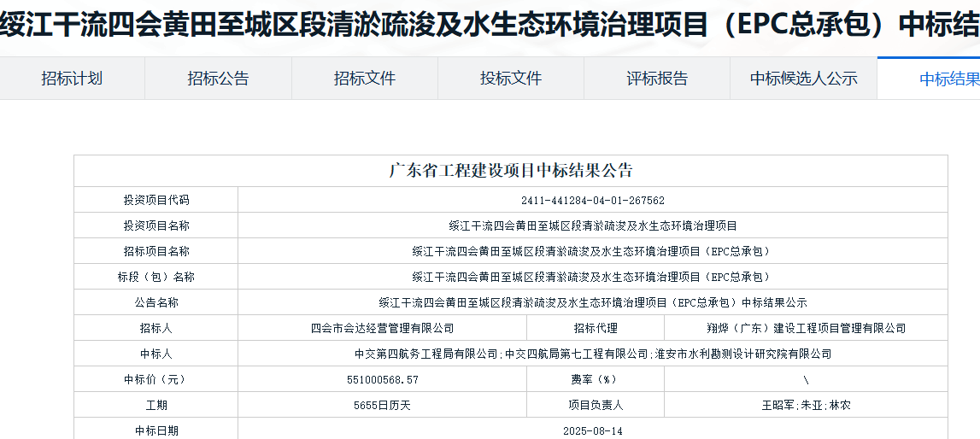Select the 招标文件 tab
980x439 pixels.
[364, 79]
